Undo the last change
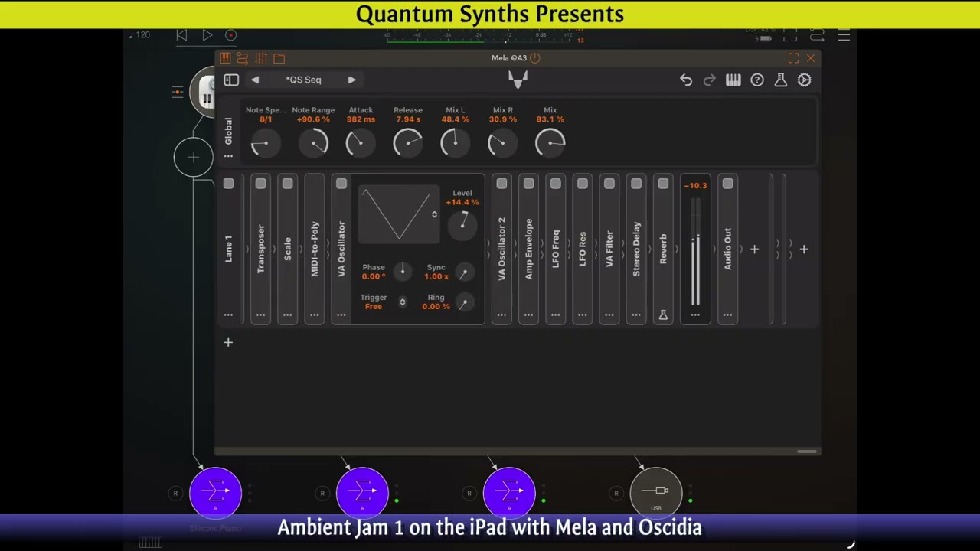The image size is (980, 551). point(686,80)
